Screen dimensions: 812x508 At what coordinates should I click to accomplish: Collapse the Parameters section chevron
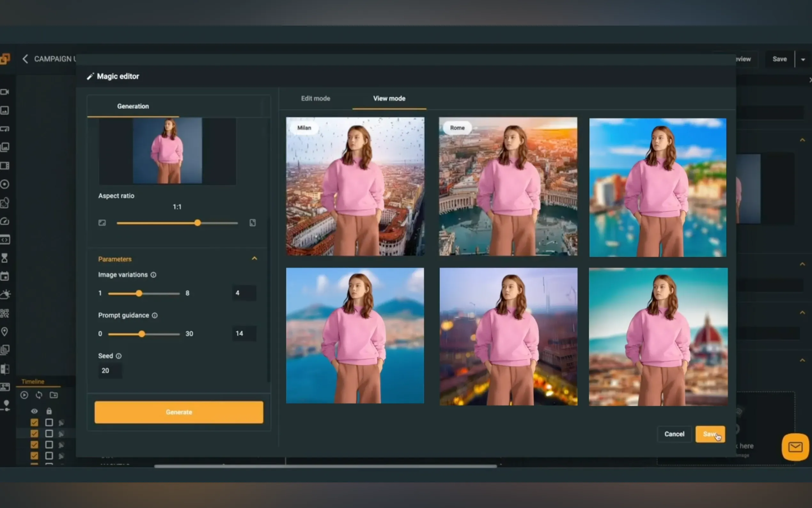click(x=254, y=258)
